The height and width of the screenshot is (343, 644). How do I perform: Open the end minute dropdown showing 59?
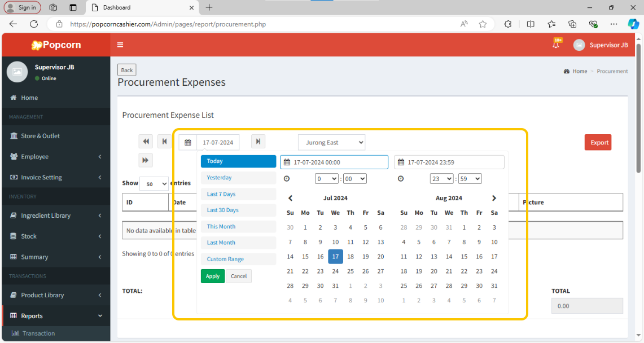(x=470, y=179)
